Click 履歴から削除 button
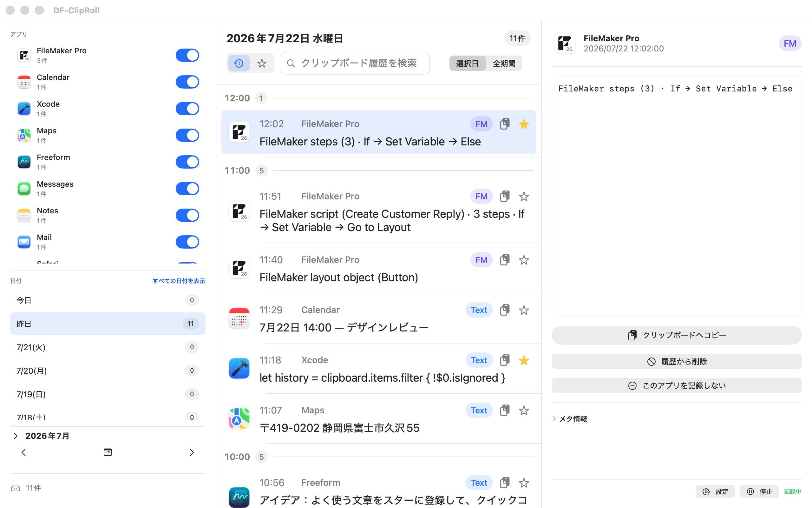This screenshot has width=812, height=508. click(x=677, y=362)
